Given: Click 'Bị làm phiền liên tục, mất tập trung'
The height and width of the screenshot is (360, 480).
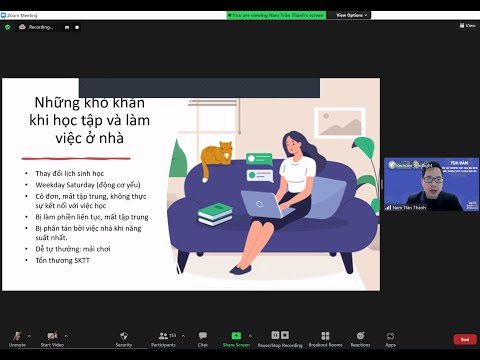Looking at the screenshot, I should click(92, 217).
